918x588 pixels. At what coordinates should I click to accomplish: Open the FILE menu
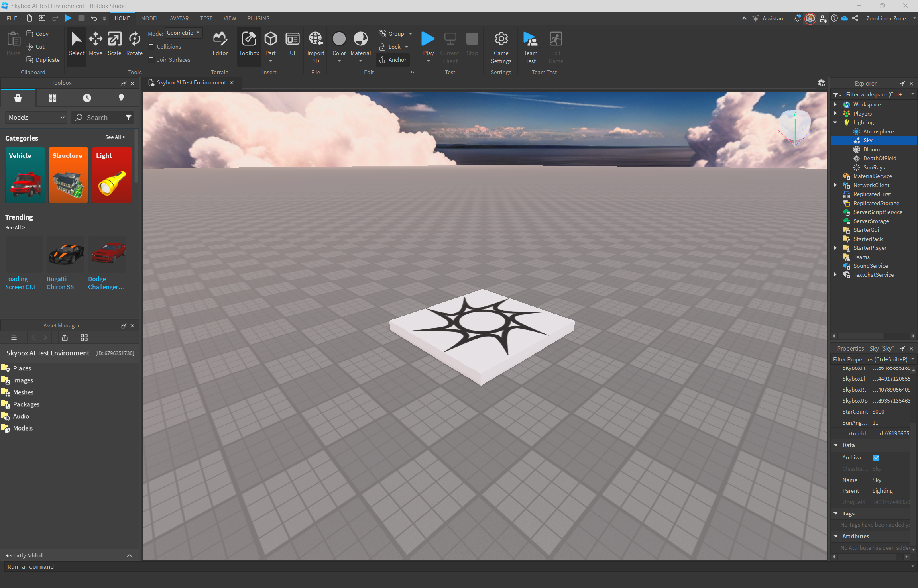[x=12, y=18]
